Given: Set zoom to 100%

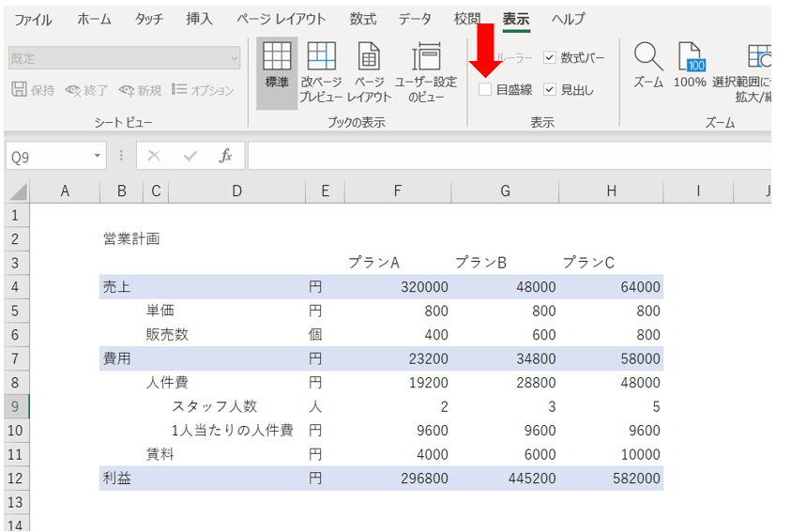Looking at the screenshot, I should pos(690,66).
